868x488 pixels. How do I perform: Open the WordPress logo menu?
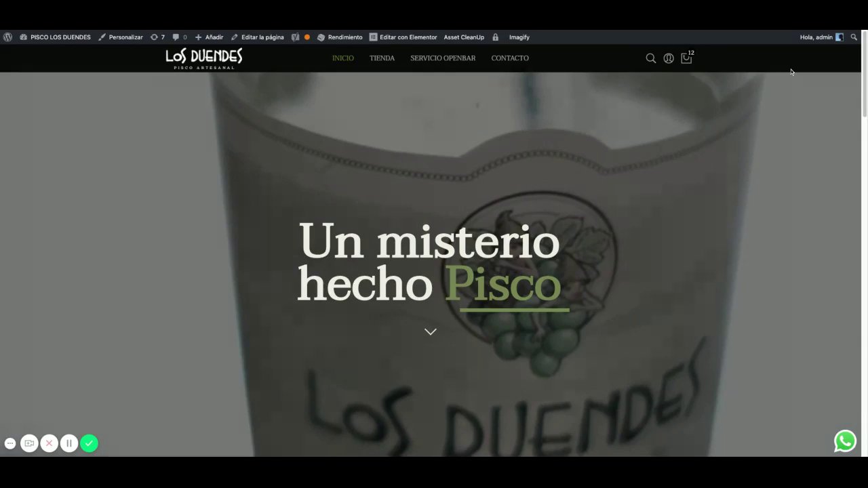coord(7,37)
